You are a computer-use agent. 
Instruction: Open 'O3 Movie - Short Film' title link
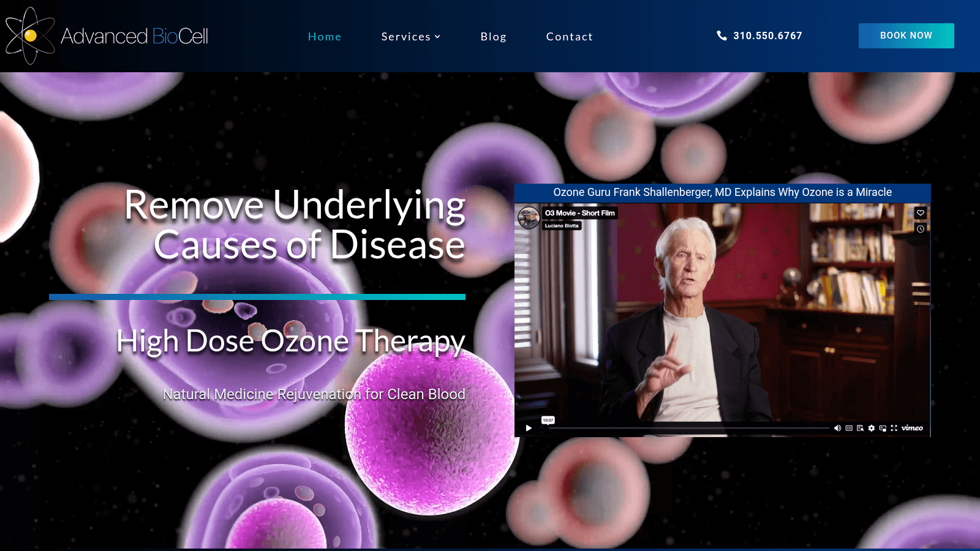pyautogui.click(x=580, y=213)
